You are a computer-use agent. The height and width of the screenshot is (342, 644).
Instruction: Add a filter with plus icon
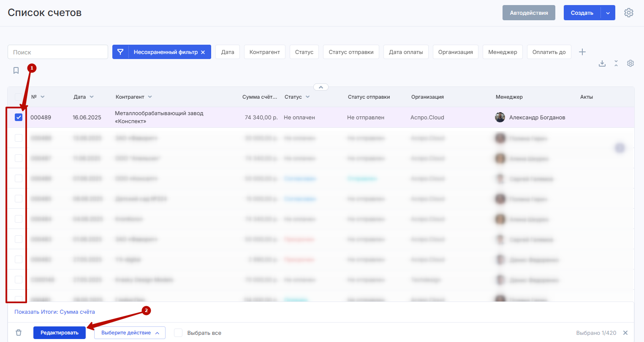point(582,52)
